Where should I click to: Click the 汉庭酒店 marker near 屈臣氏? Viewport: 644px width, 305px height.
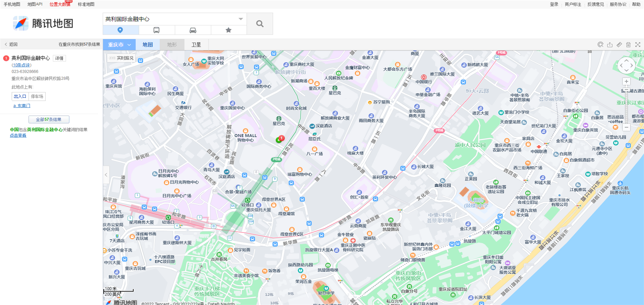[x=312, y=126]
